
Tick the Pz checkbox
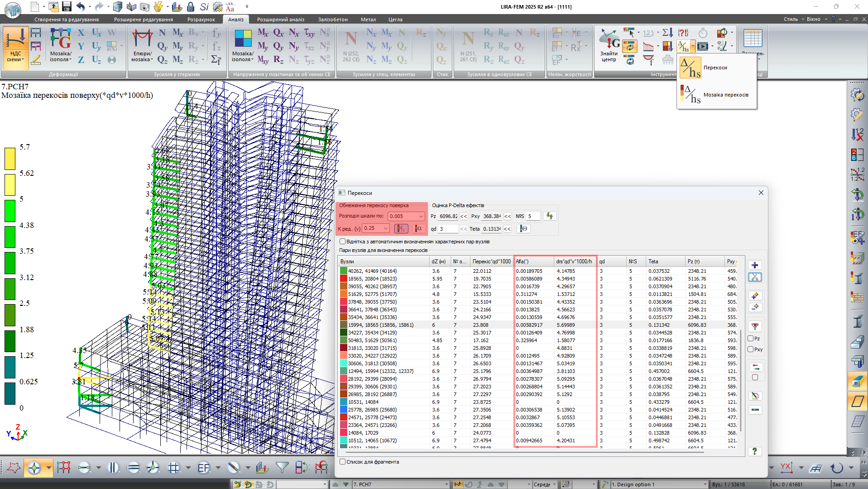tap(751, 339)
